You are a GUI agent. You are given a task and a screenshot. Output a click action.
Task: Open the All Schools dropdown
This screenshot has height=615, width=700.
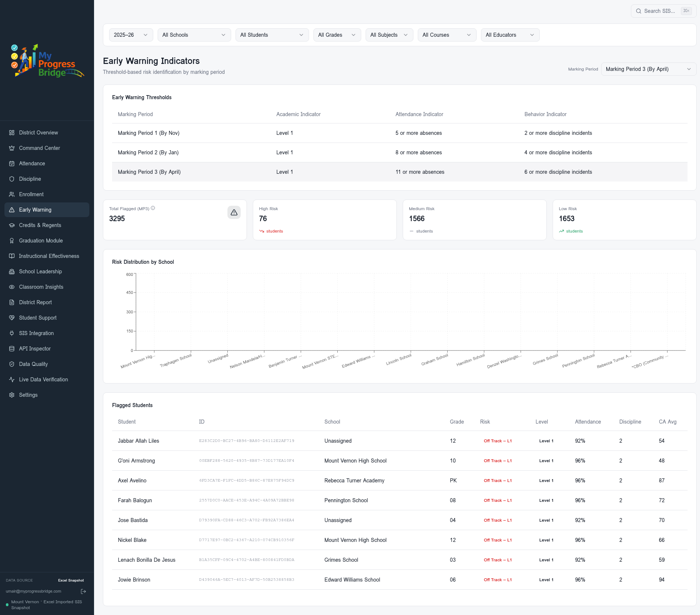(194, 35)
